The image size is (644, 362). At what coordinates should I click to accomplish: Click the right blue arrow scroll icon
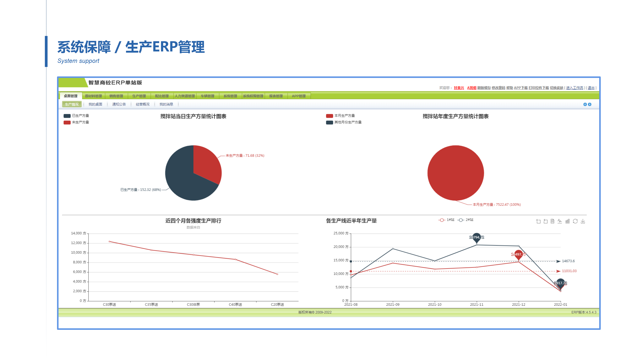tap(590, 104)
